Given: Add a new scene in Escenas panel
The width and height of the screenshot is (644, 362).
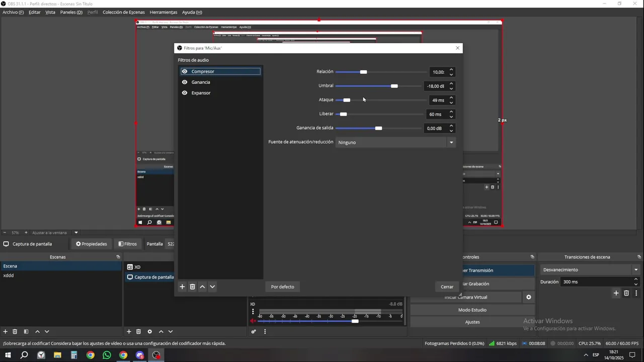Looking at the screenshot, I should pos(6,331).
